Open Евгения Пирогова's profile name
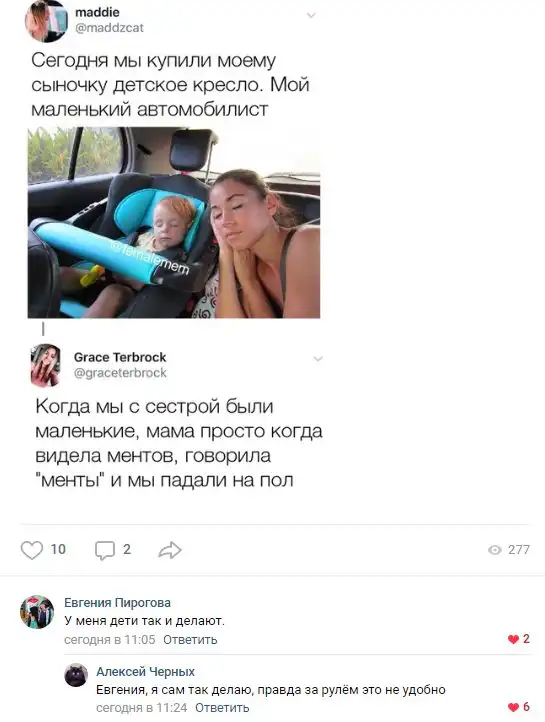 point(117,603)
